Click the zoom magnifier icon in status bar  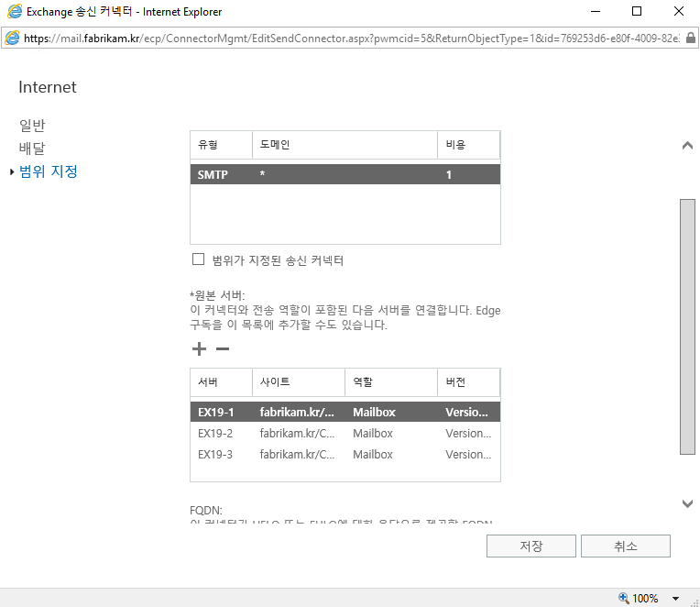pyautogui.click(x=624, y=598)
